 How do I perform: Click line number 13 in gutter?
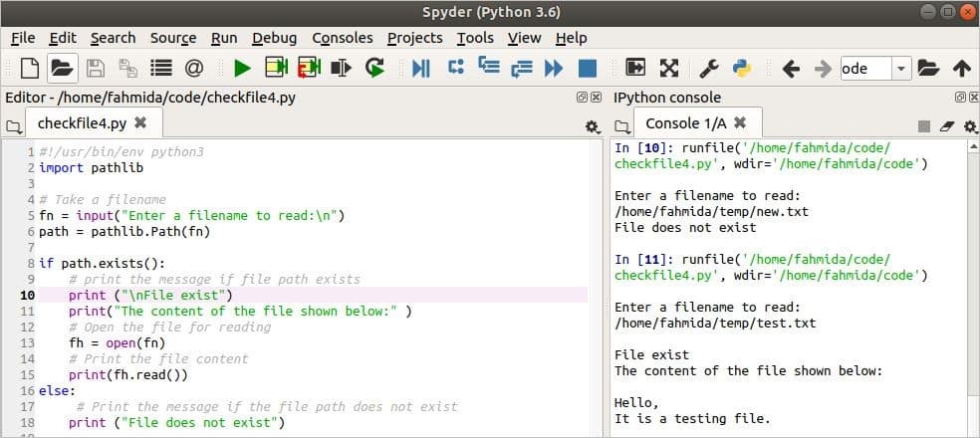pos(28,343)
